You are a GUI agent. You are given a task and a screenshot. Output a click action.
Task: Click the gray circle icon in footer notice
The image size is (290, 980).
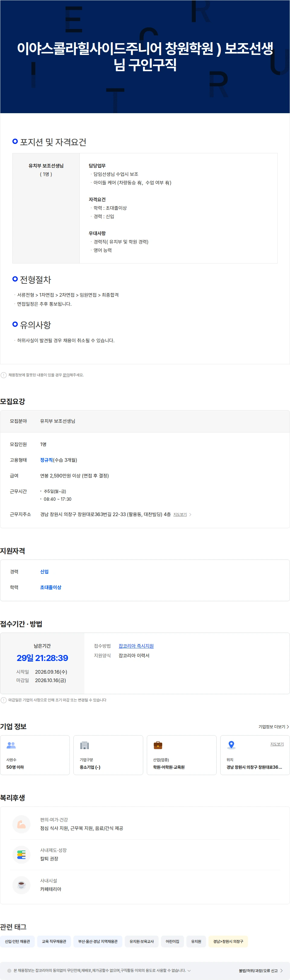[x=9, y=970]
